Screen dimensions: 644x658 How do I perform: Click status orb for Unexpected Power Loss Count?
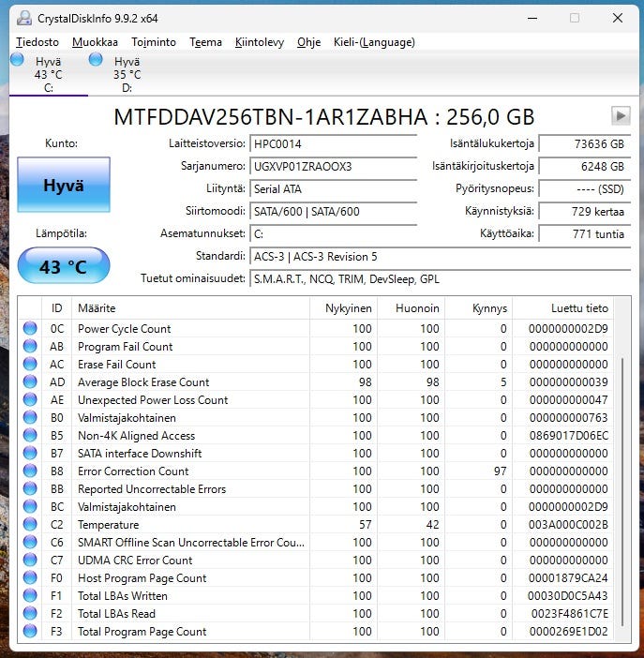pos(30,399)
